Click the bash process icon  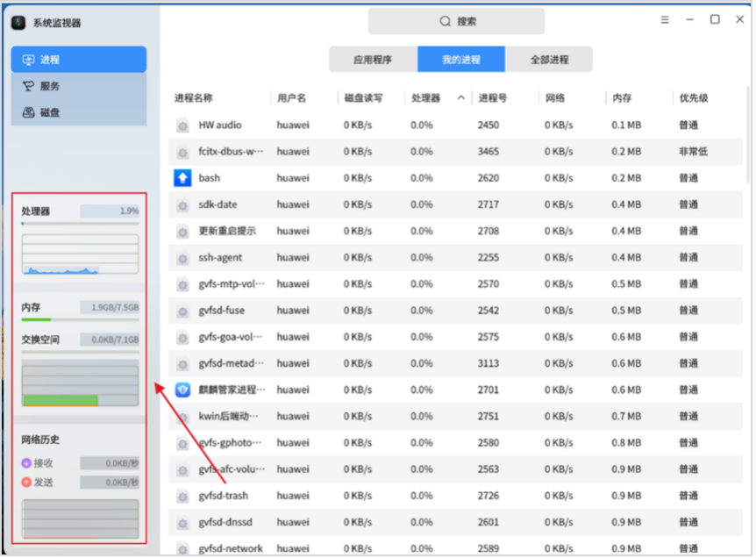[182, 178]
